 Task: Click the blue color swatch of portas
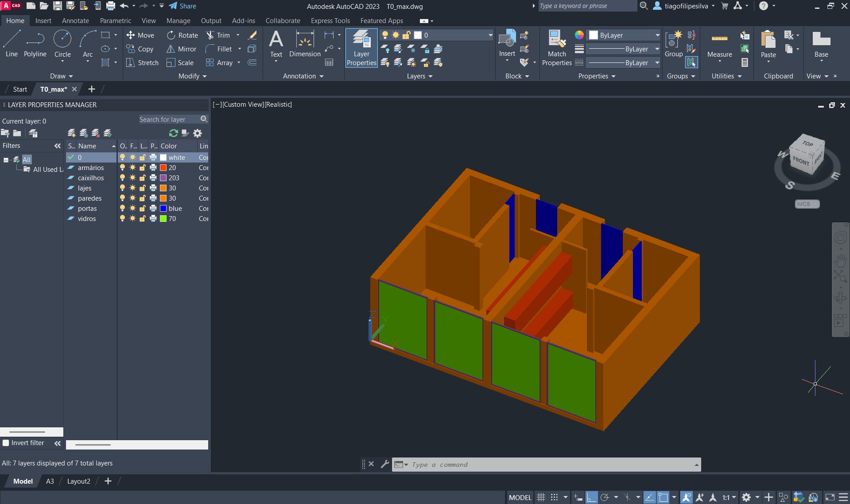tap(163, 209)
